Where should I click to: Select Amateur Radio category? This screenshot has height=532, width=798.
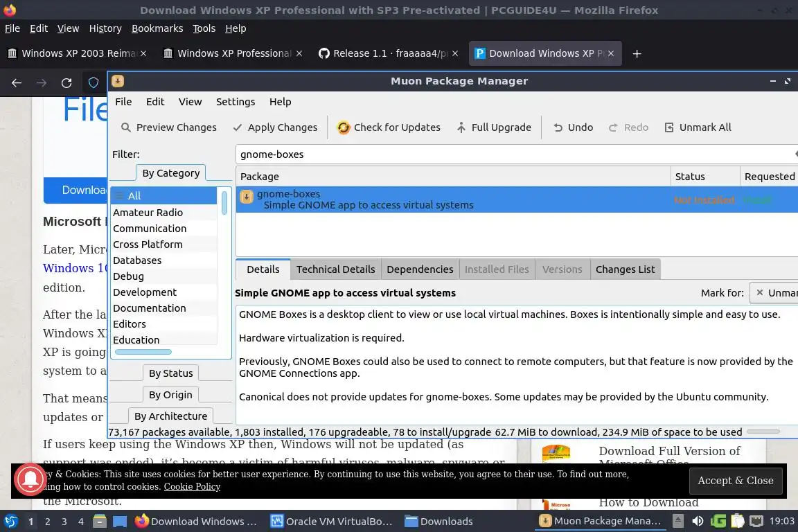tap(164, 212)
